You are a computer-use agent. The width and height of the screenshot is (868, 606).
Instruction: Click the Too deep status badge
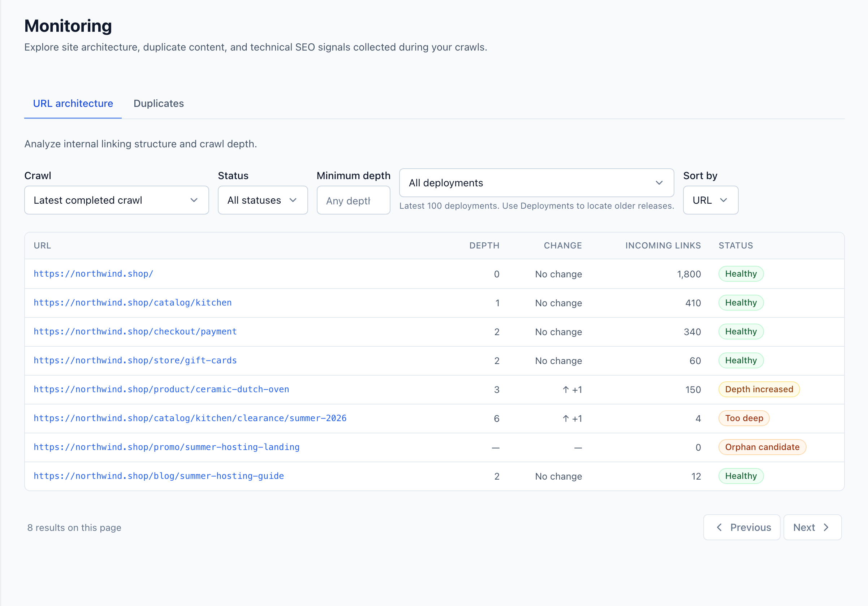(x=744, y=418)
